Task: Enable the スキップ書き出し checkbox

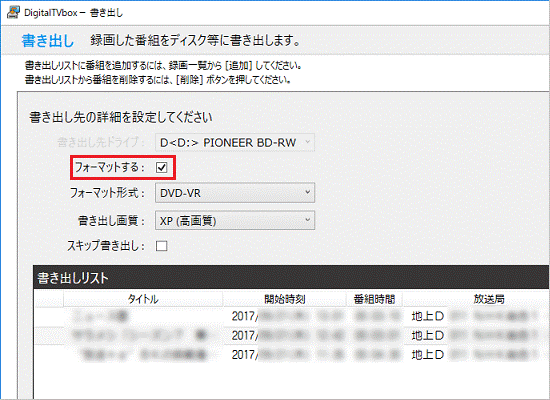Action: (161, 246)
